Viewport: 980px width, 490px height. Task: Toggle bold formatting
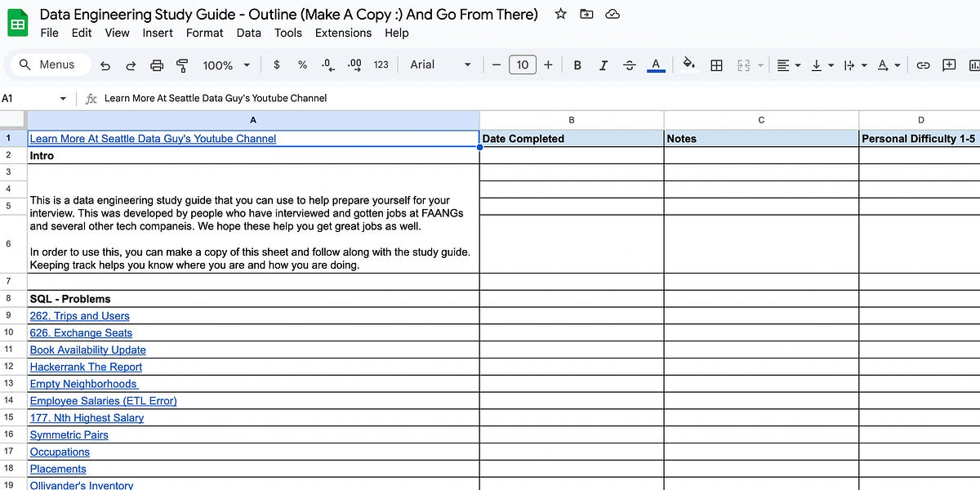[577, 65]
